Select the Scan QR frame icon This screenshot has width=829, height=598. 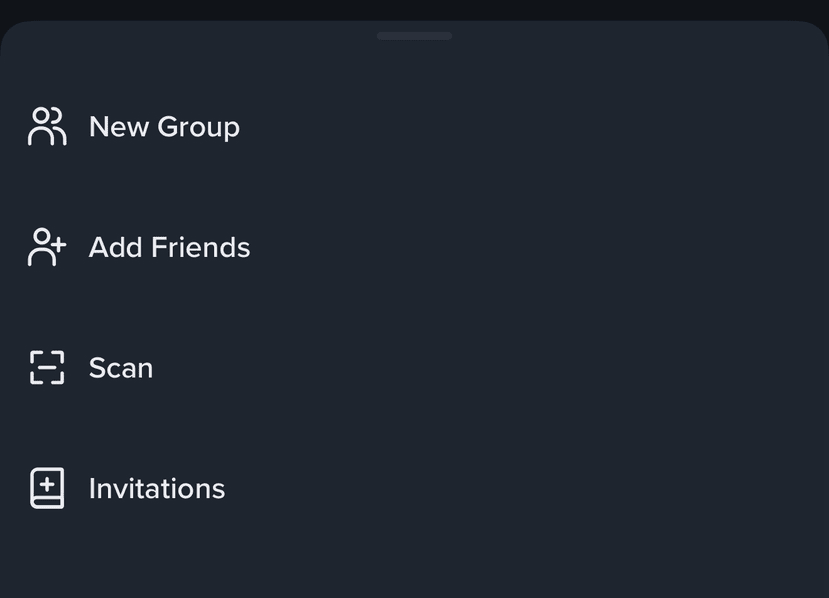[x=47, y=368]
